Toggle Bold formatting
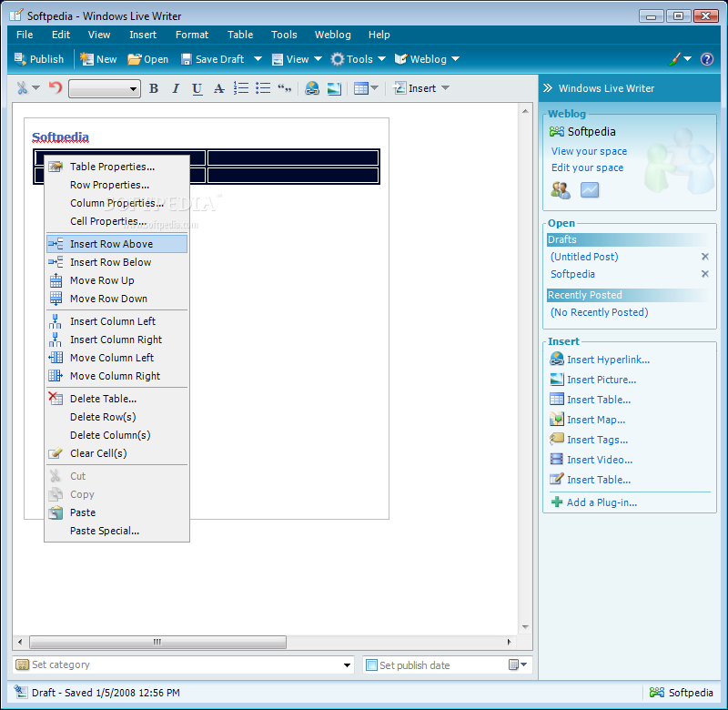Screen dimensions: 728x710 (x=154, y=88)
